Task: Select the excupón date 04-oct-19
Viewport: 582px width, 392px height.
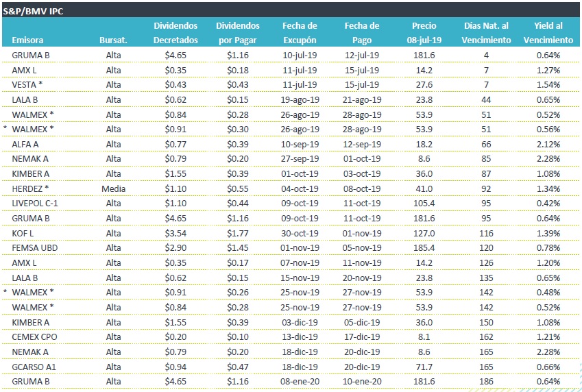Action: pyautogui.click(x=300, y=188)
